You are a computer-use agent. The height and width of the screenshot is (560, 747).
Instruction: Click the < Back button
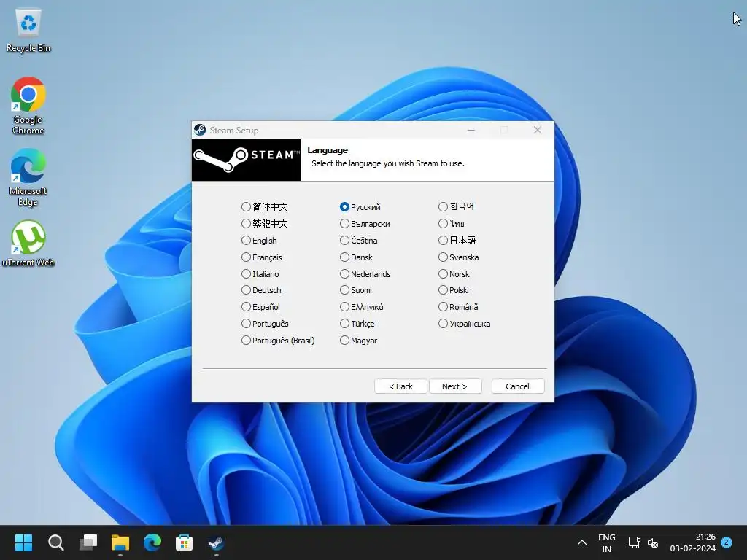[x=400, y=386]
